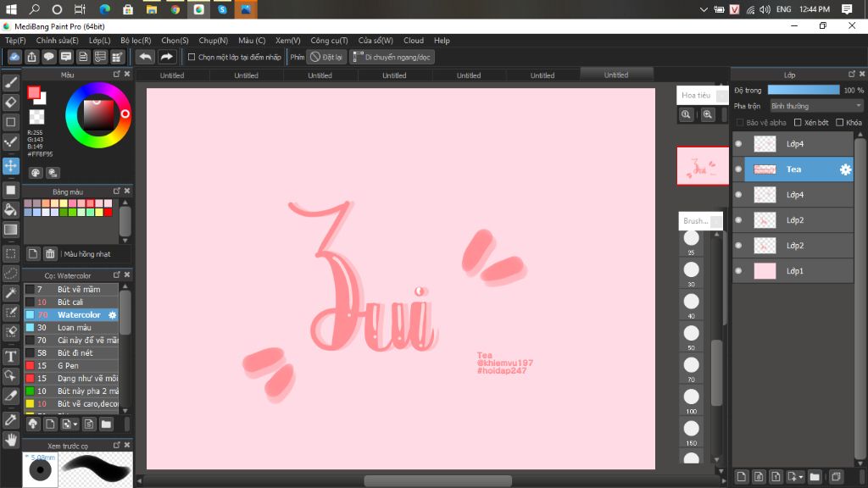Select the Divide knife tool
868x488 pixels.
(10, 396)
